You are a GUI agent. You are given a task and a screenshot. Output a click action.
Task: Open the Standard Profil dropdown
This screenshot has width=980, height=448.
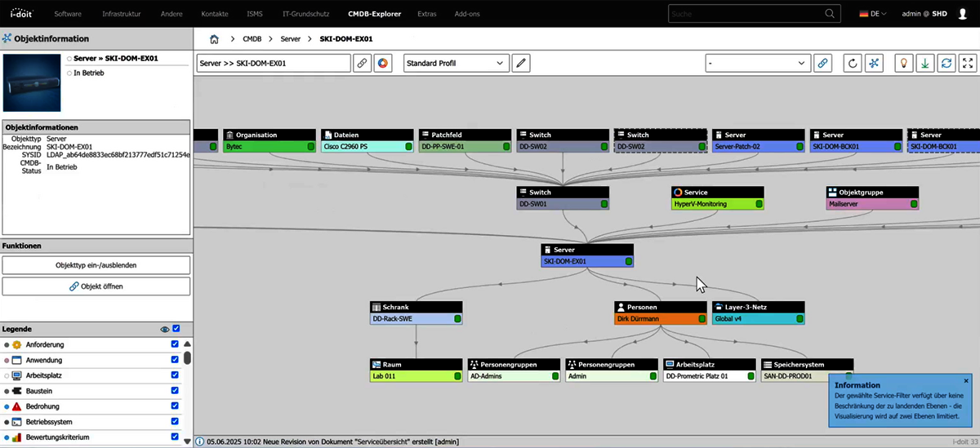457,63
